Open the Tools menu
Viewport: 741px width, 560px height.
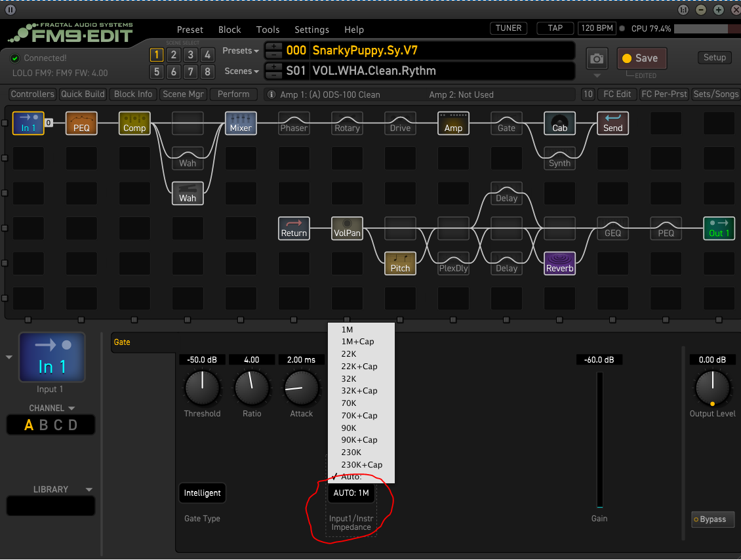(x=268, y=30)
